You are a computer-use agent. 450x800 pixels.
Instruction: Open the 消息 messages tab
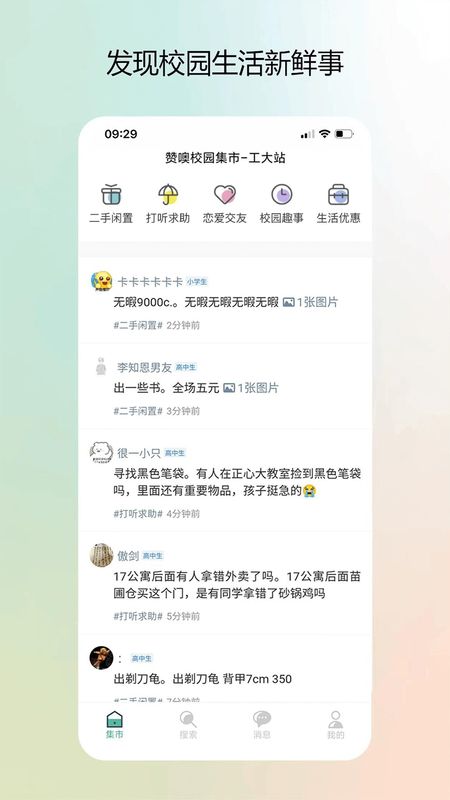point(262,725)
